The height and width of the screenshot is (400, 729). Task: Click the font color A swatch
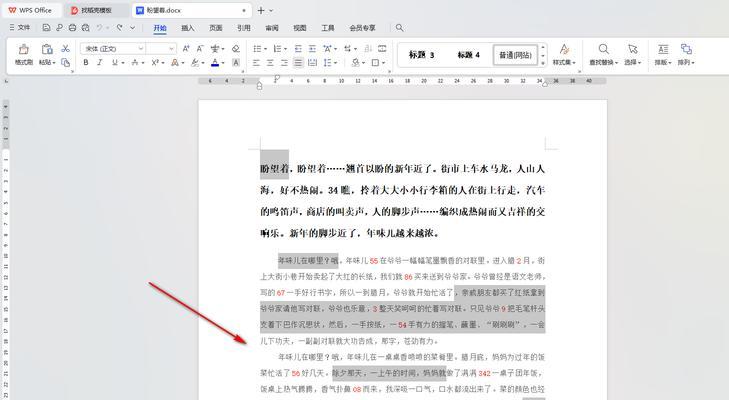pos(215,62)
